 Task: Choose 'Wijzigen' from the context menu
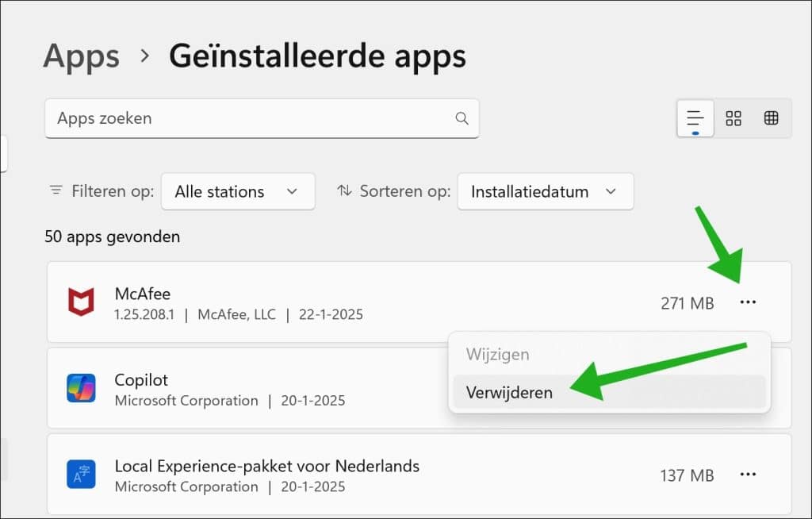pos(609,355)
